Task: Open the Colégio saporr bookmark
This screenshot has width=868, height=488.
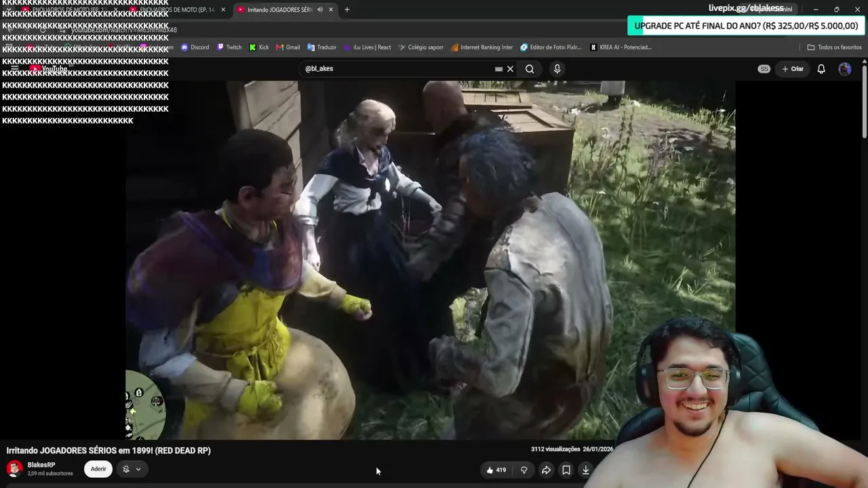Action: [421, 47]
